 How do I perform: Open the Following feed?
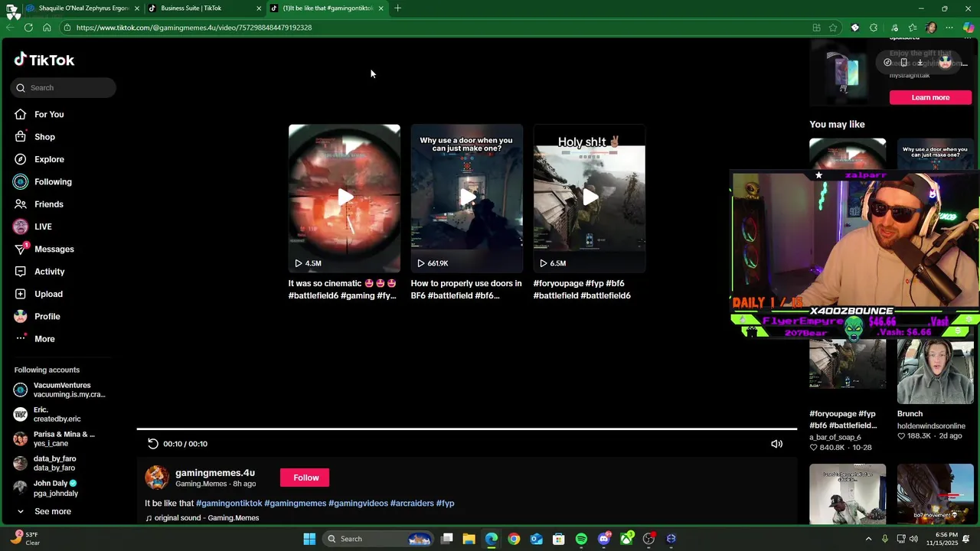[x=53, y=181]
